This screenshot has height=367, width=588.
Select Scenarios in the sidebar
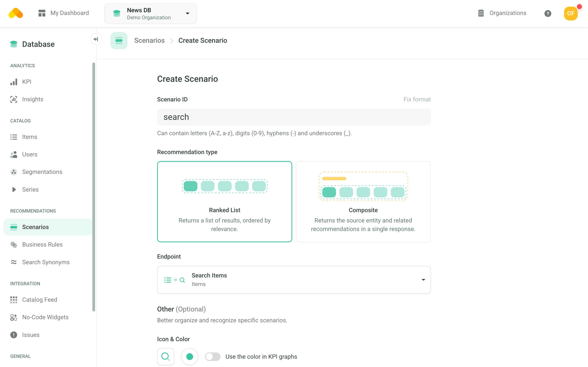pos(48,227)
